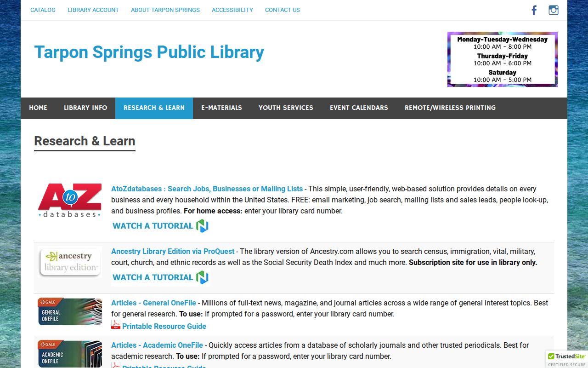This screenshot has width=588, height=368.
Task: Open the Library Info menu
Action: tap(85, 108)
